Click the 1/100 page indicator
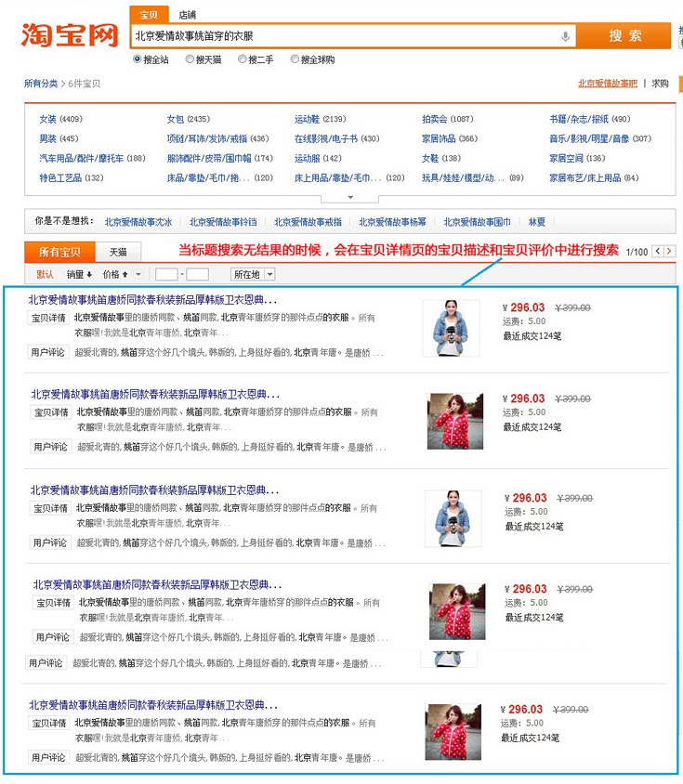Image resolution: width=683 pixels, height=784 pixels. coord(637,252)
